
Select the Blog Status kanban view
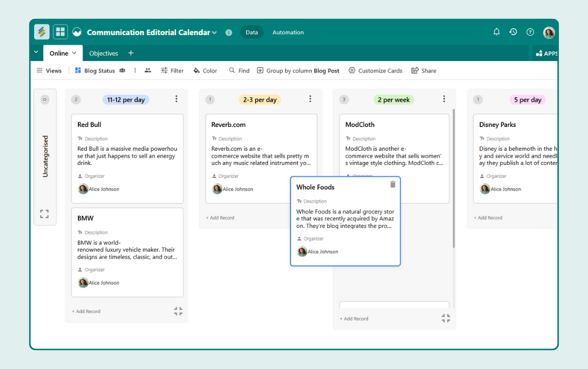click(x=95, y=70)
